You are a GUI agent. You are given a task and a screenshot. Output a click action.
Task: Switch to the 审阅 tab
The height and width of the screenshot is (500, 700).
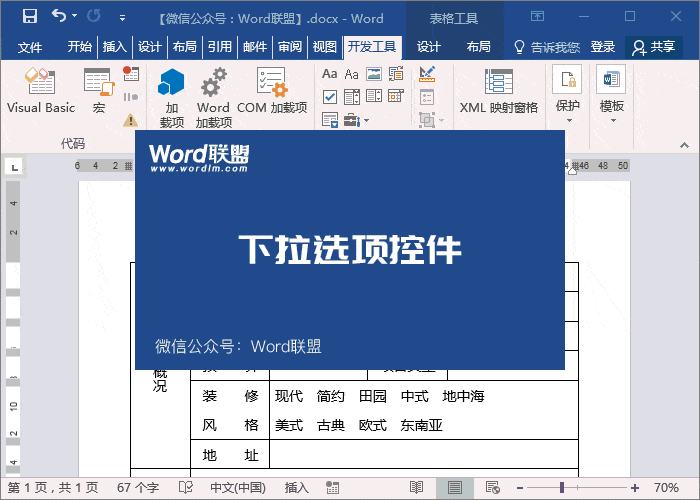coord(290,47)
